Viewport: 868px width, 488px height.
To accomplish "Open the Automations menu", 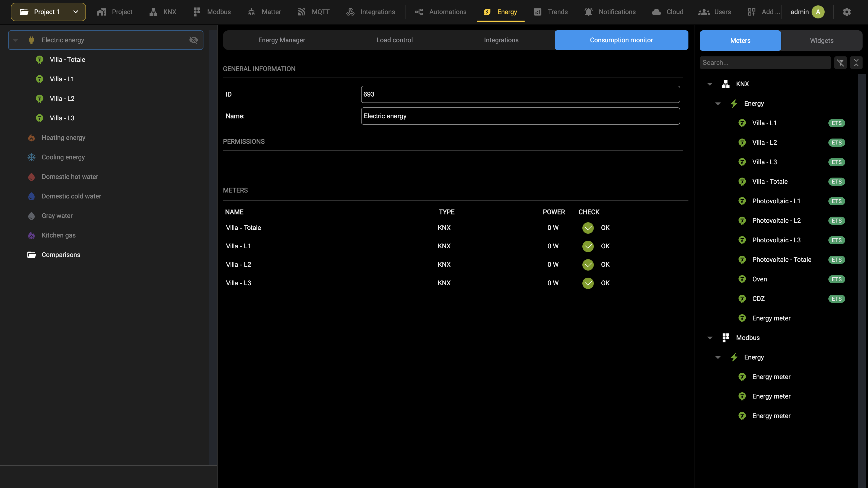I will (441, 12).
